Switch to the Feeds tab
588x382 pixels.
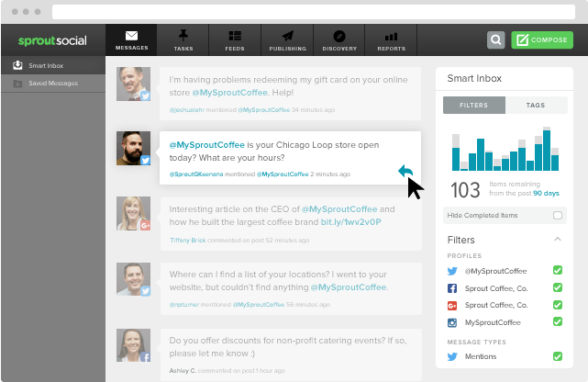click(x=235, y=40)
